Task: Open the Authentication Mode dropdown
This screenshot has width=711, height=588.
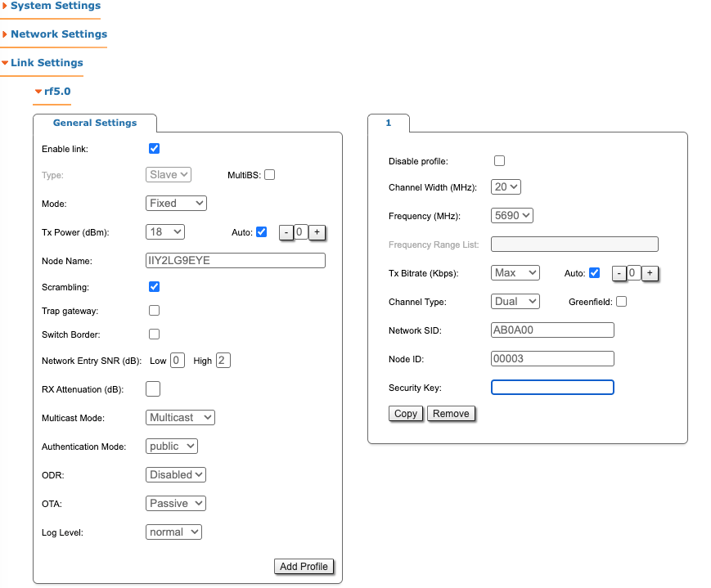Action: pyautogui.click(x=172, y=446)
